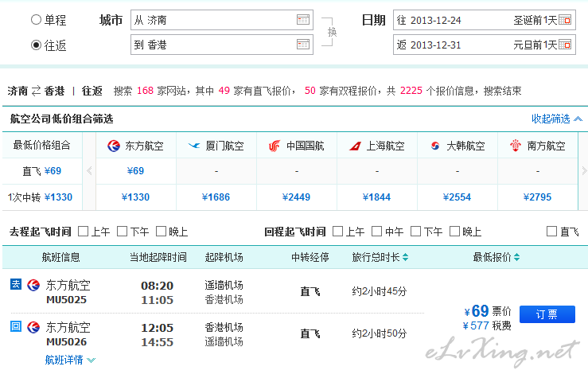
Task: Click the departure city field 从 济南
Action: 222,20
